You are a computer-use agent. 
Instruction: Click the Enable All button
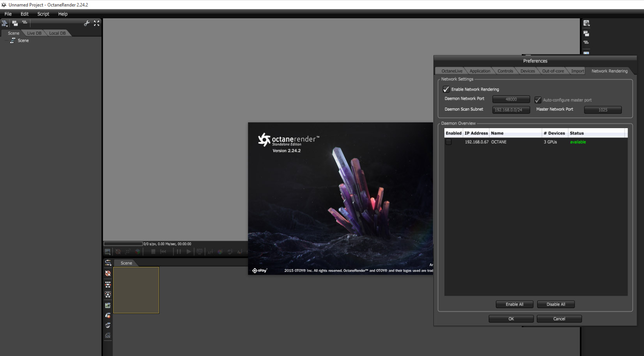(x=515, y=304)
